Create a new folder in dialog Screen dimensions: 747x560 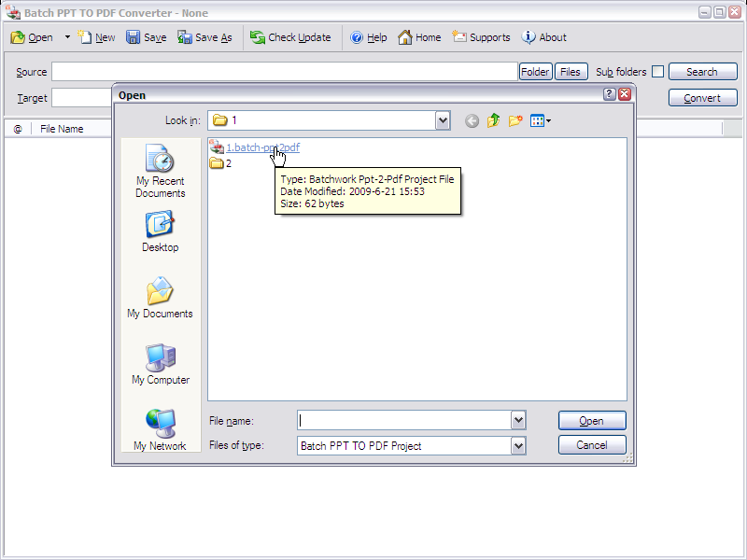[x=515, y=121]
